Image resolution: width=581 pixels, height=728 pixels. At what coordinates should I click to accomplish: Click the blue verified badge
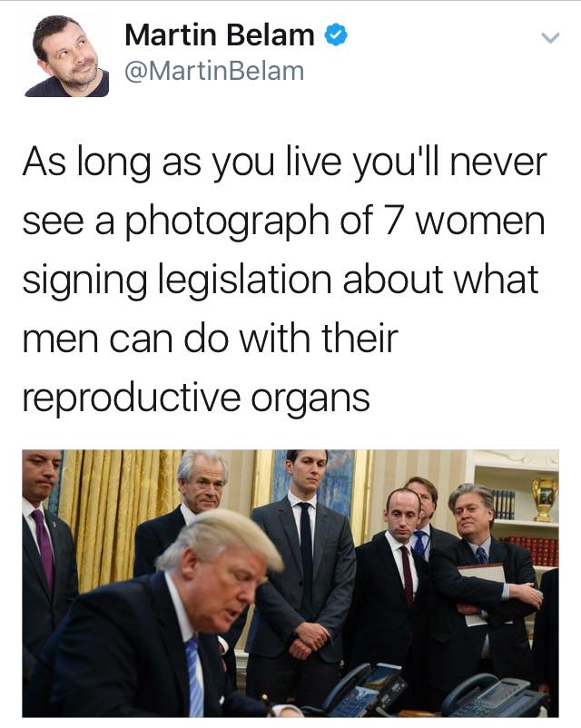click(336, 35)
